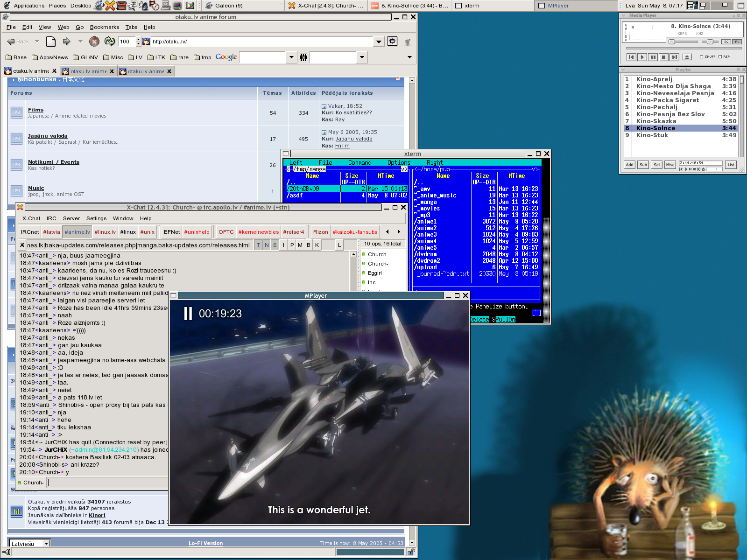
Task: Expand bookmarks toolbar overflow arrow
Action: pyautogui.click(x=409, y=57)
